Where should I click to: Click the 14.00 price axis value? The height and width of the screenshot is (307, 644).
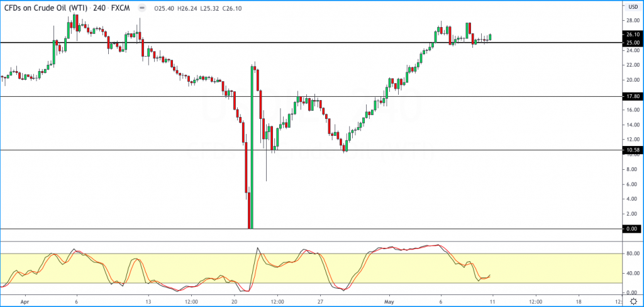point(633,125)
